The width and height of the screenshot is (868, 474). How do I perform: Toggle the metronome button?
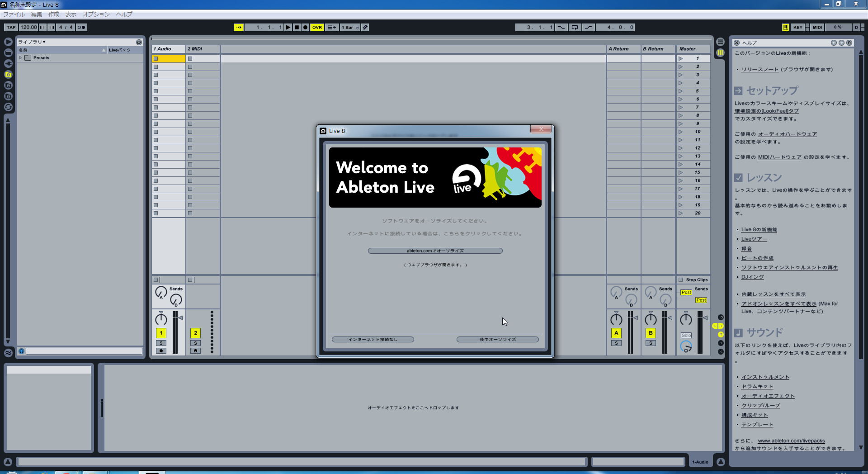pyautogui.click(x=81, y=27)
